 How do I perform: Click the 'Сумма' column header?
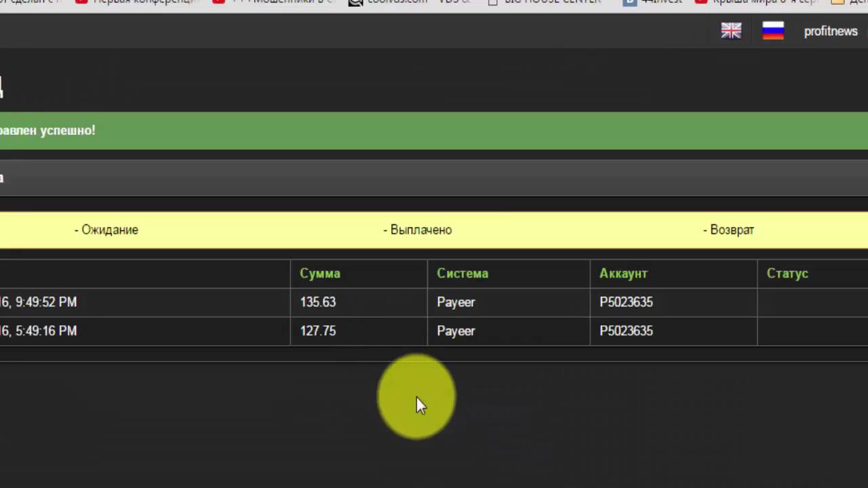[x=320, y=273]
